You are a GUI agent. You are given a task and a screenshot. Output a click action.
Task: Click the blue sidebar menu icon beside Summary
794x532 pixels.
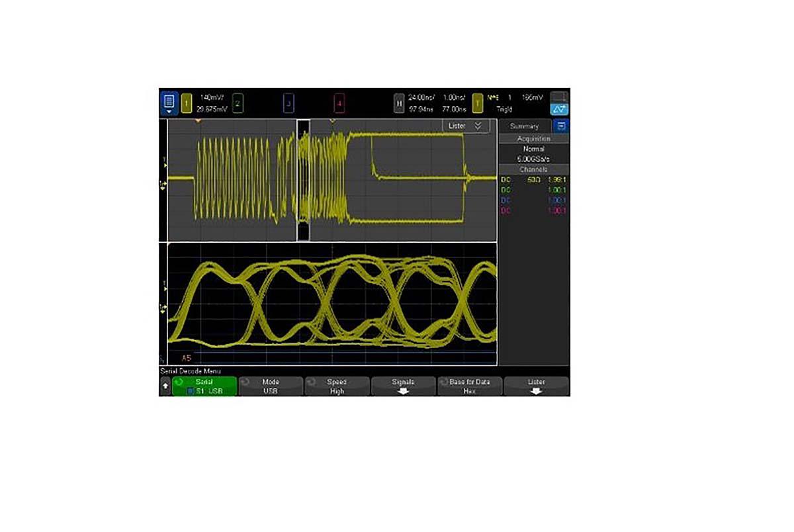point(562,126)
